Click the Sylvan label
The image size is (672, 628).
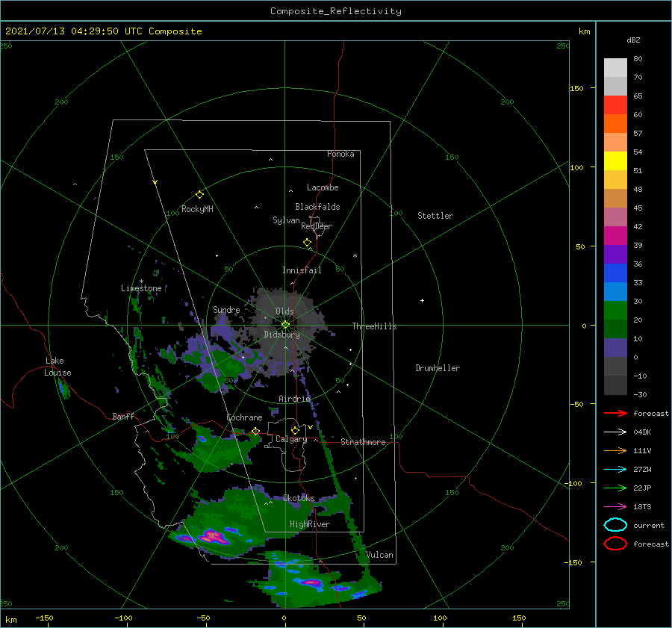286,220
